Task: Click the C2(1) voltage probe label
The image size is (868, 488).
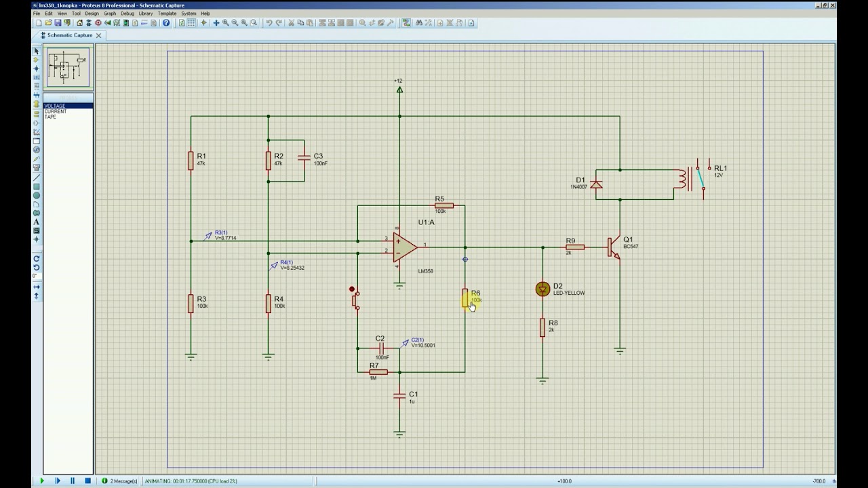Action: tap(418, 340)
